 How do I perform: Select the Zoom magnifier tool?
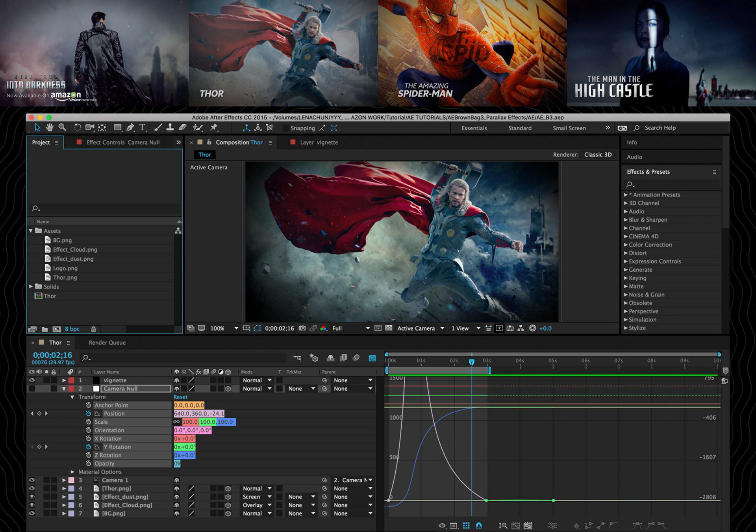pos(62,128)
